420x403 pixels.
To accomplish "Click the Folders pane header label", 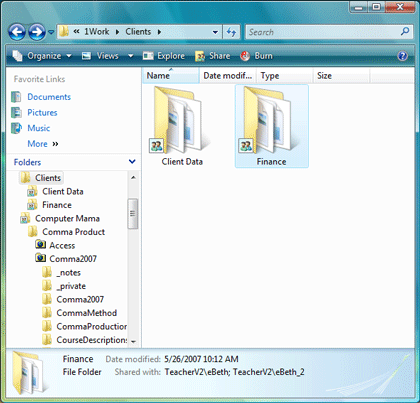I will (27, 162).
